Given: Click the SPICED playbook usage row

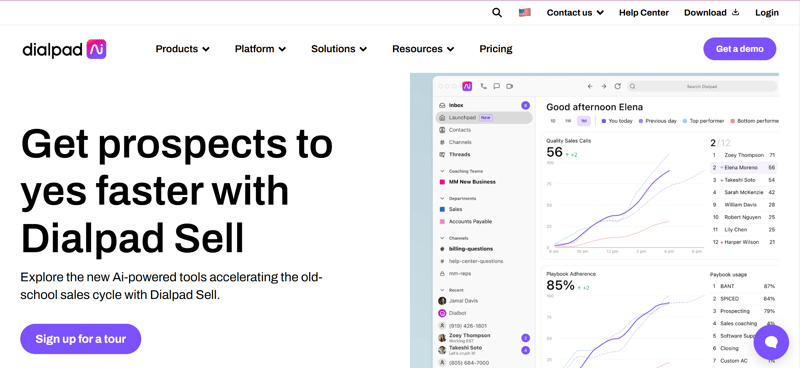Looking at the screenshot, I should pos(744,299).
